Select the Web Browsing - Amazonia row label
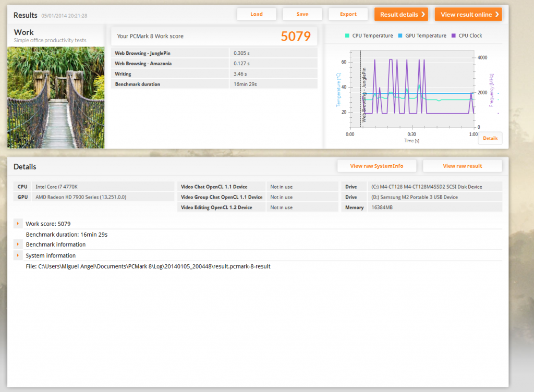This screenshot has height=392, width=534. (143, 64)
